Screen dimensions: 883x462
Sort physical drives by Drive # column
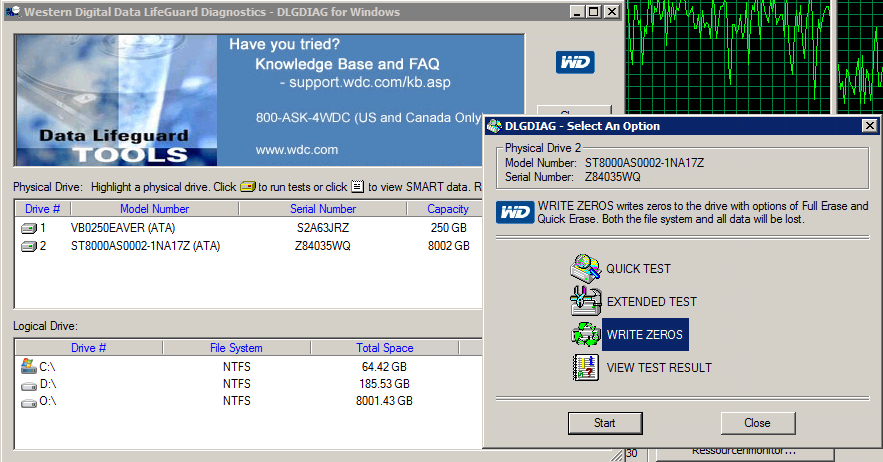(42, 209)
